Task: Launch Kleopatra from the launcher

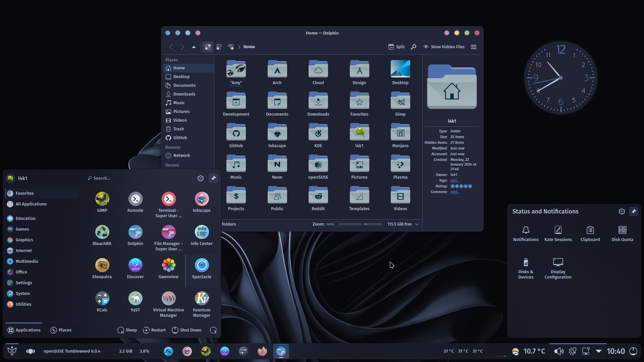Action: (102, 268)
